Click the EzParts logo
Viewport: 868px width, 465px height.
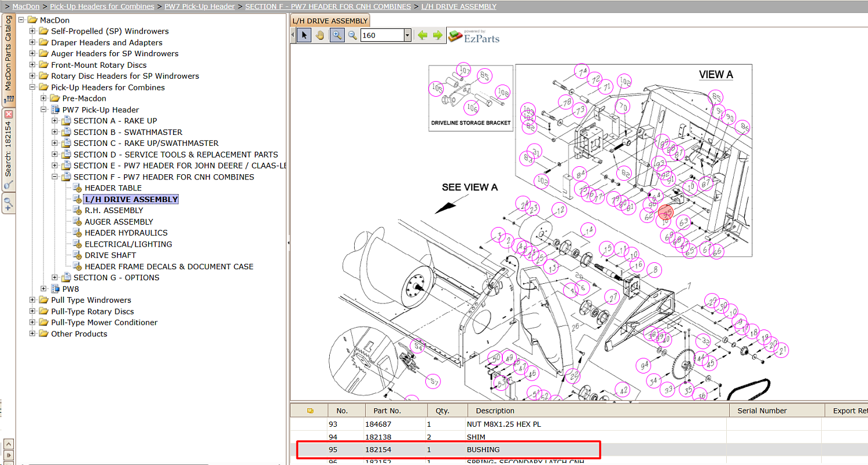[475, 36]
